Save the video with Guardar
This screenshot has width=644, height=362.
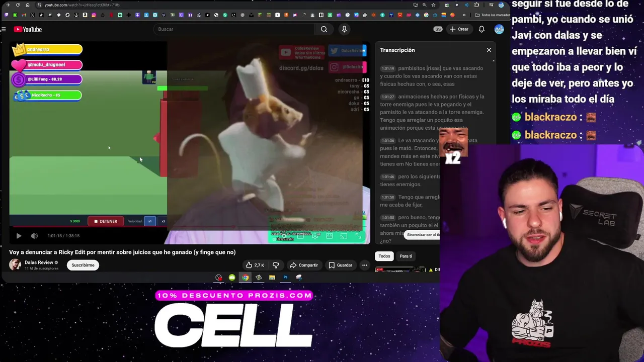point(340,265)
